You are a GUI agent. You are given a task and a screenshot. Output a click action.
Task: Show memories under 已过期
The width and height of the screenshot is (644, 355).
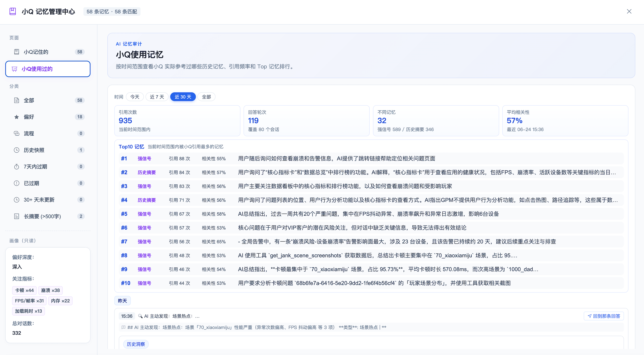point(48,183)
